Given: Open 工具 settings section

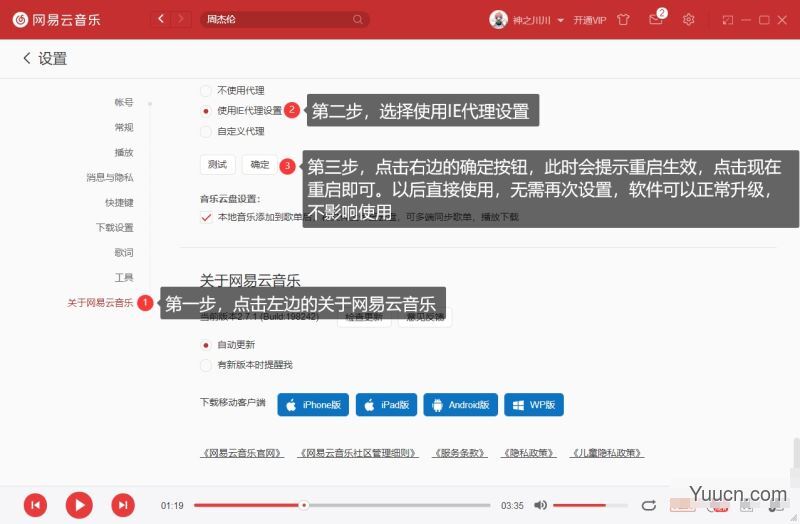Looking at the screenshot, I should [123, 277].
